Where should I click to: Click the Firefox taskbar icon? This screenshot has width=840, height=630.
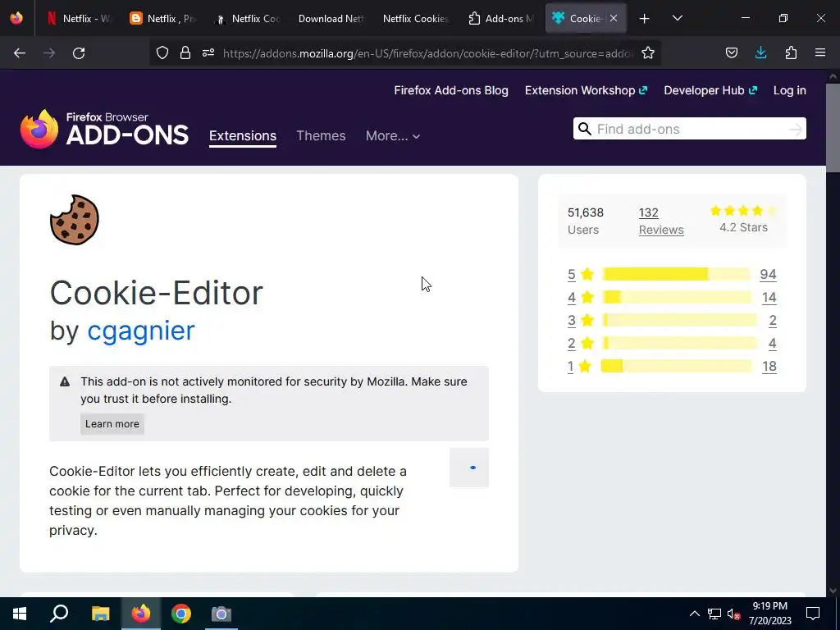[x=141, y=614]
